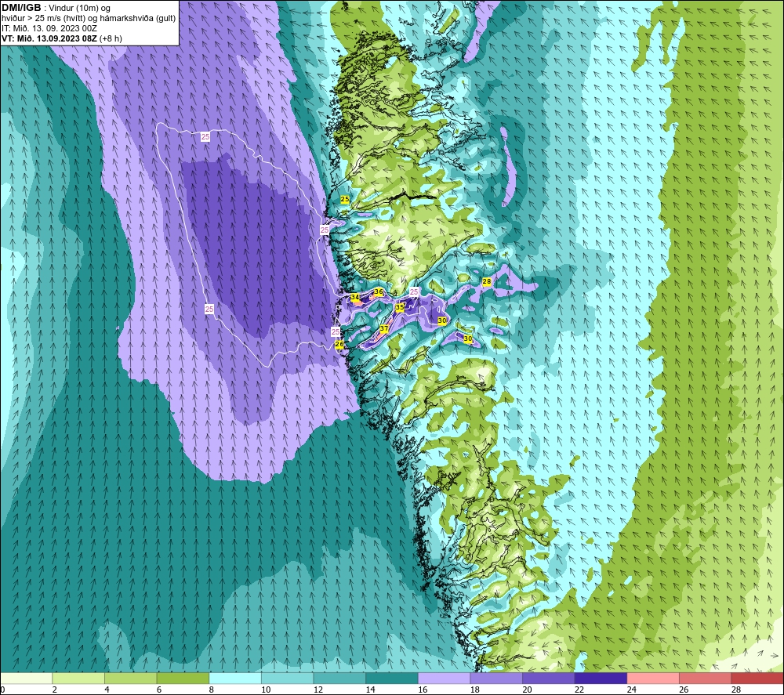Pick the light pink 24–26 m/s legend swatch
Screen dimensions: 784x695
[x=653, y=678]
